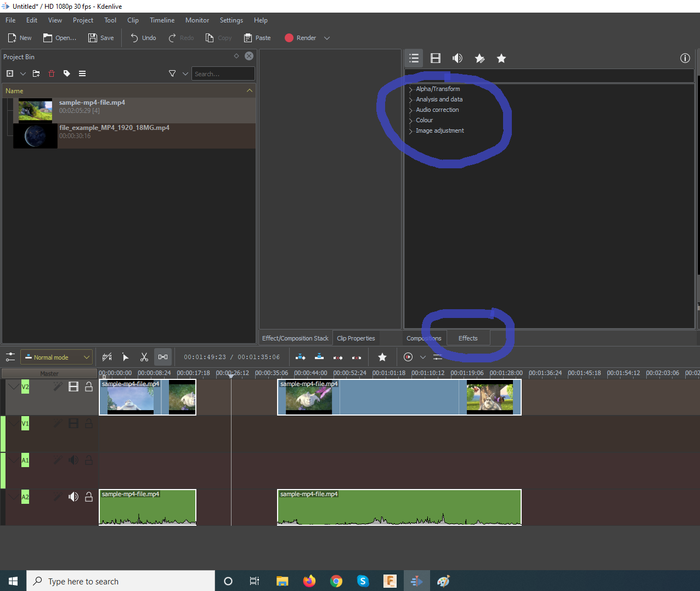
Task: Click the Render button
Action: pyautogui.click(x=301, y=38)
